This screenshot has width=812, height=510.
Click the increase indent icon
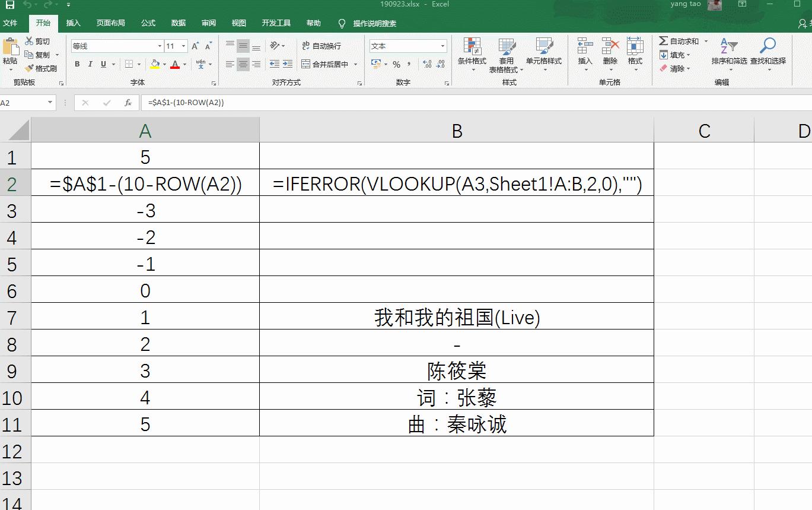click(288, 64)
